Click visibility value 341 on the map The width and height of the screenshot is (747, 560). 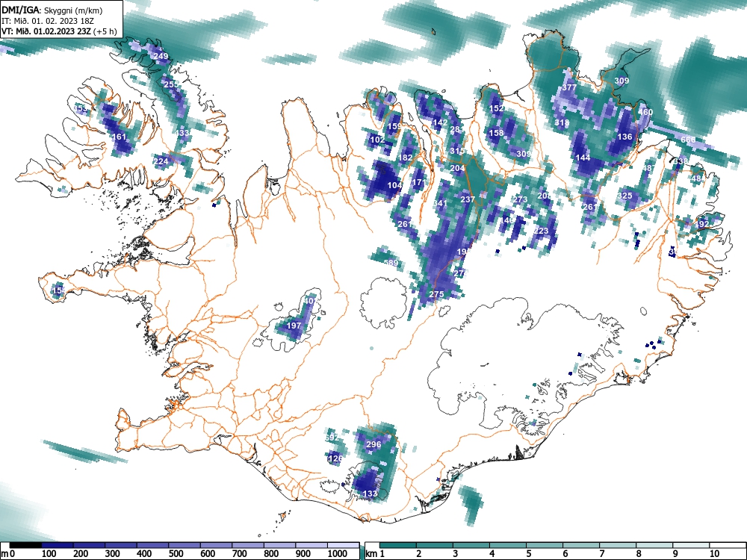440,203
